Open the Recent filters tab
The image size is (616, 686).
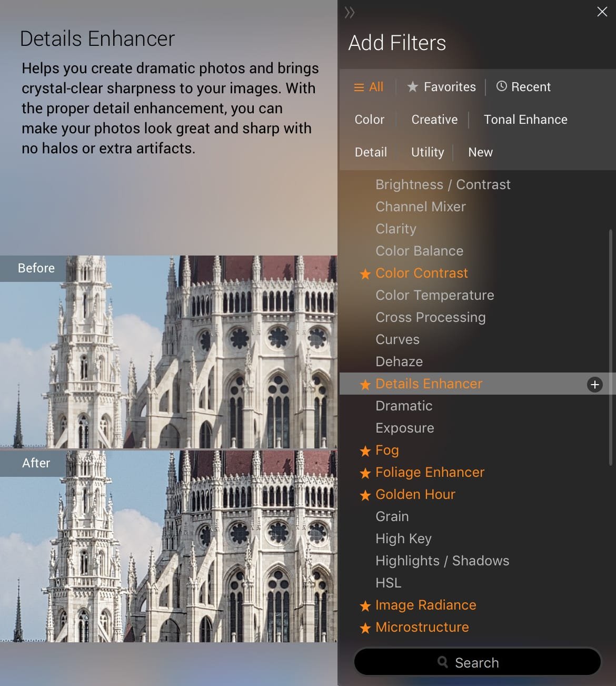[x=523, y=87]
